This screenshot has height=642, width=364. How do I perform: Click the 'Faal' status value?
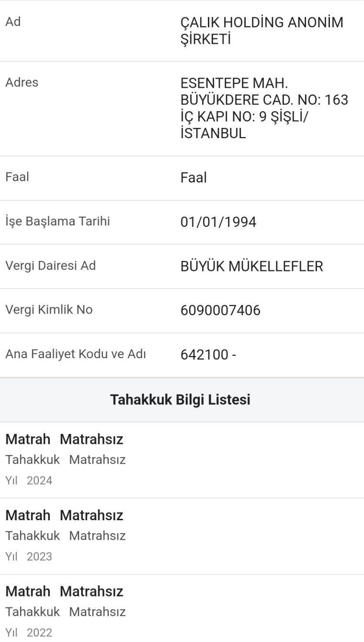point(193,178)
